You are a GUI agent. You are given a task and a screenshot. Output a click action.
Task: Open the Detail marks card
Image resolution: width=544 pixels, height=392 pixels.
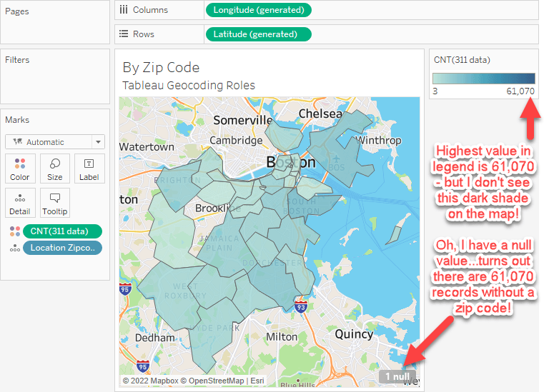tap(20, 203)
